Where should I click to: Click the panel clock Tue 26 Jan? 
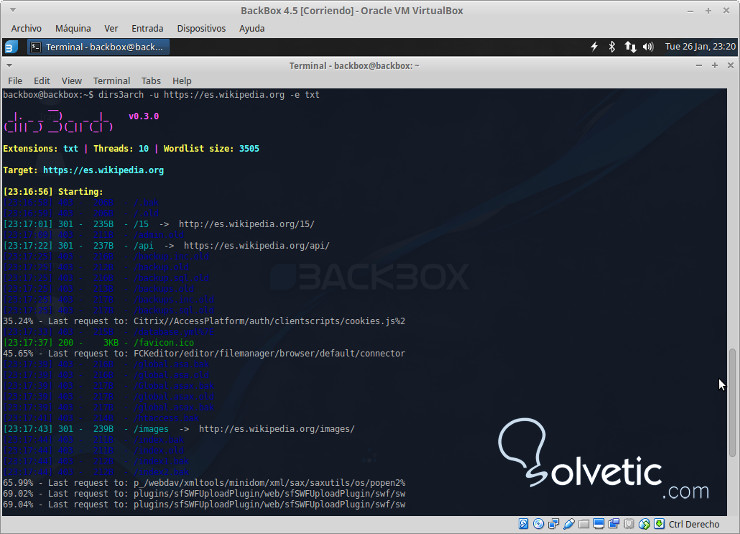[x=700, y=46]
